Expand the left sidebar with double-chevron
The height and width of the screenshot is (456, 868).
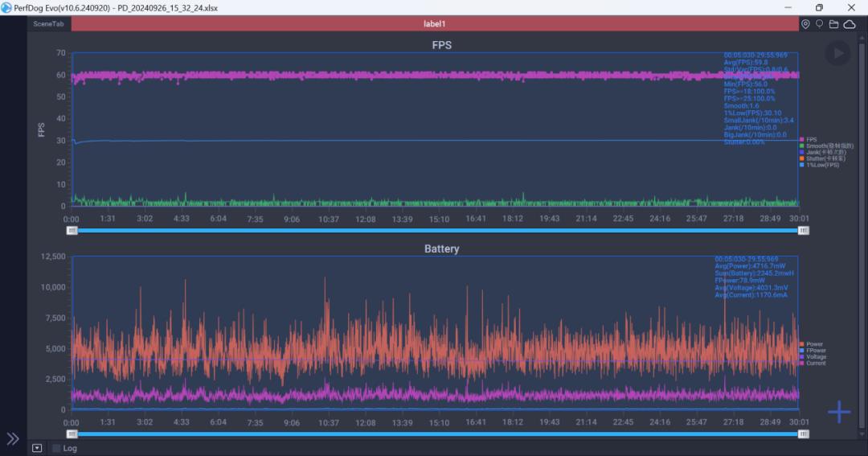[13, 438]
